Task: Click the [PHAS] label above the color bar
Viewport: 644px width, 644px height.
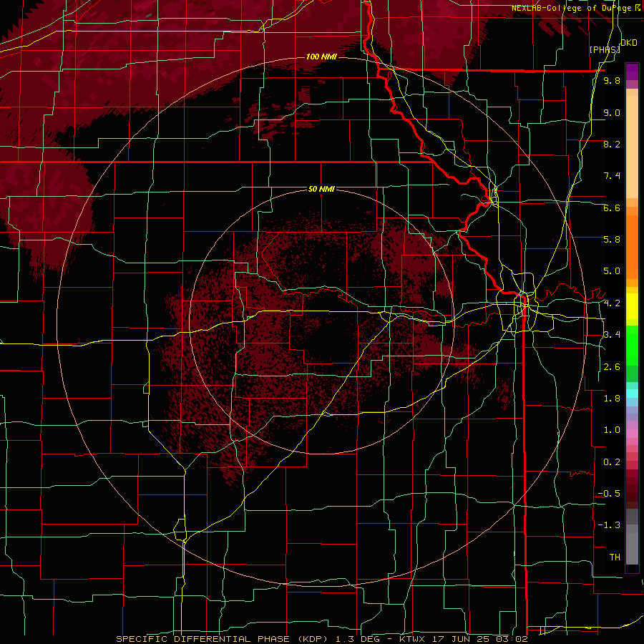Action: click(605, 49)
